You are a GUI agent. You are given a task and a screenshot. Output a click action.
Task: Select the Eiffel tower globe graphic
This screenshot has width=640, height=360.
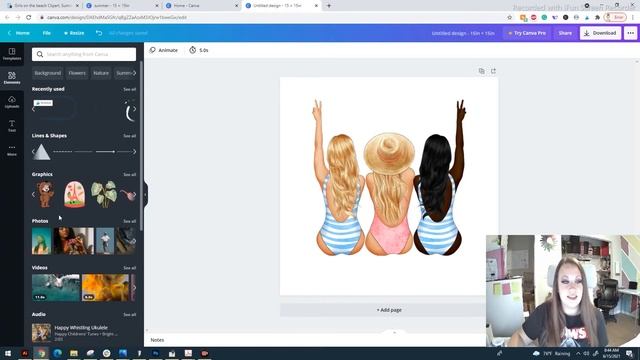click(x=75, y=194)
